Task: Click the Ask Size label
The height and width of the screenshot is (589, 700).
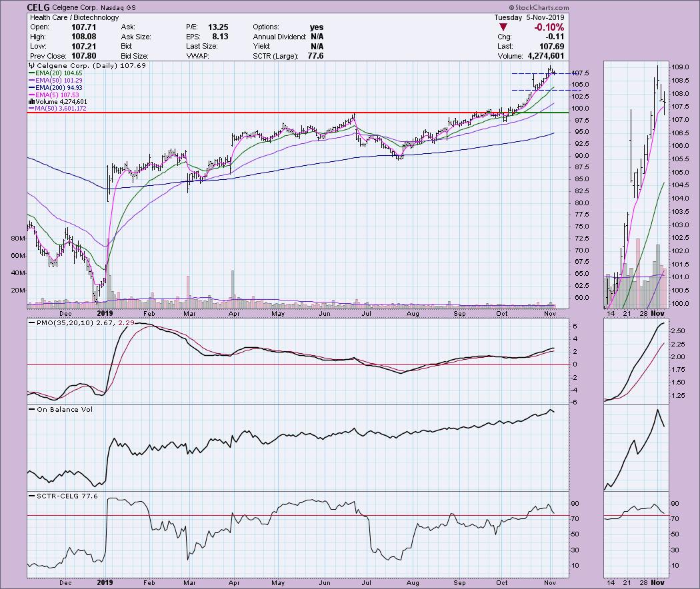Action: tap(136, 37)
